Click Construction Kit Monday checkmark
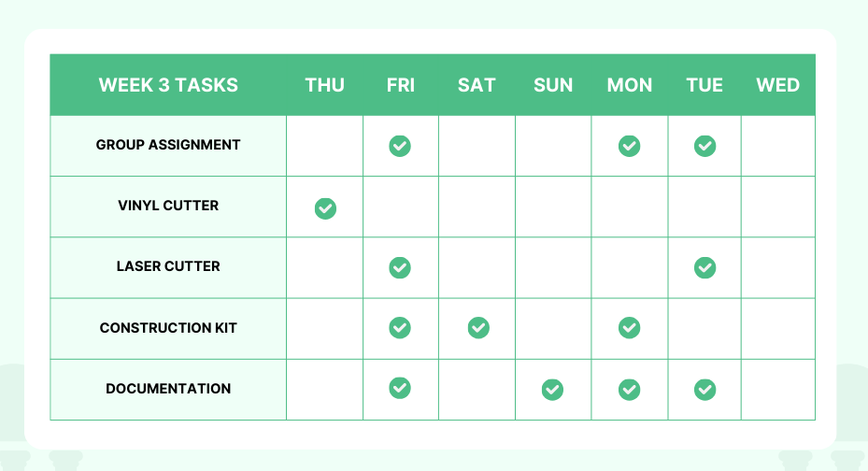This screenshot has height=471, width=868. coord(629,327)
